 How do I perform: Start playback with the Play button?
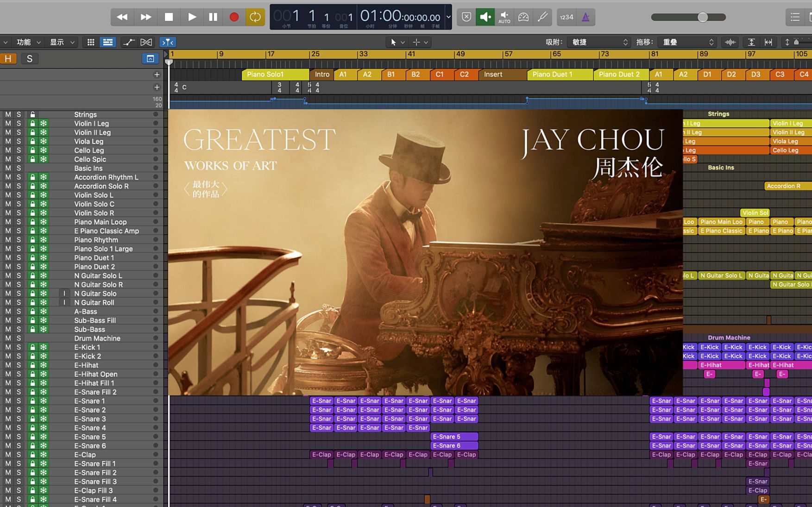tap(191, 17)
